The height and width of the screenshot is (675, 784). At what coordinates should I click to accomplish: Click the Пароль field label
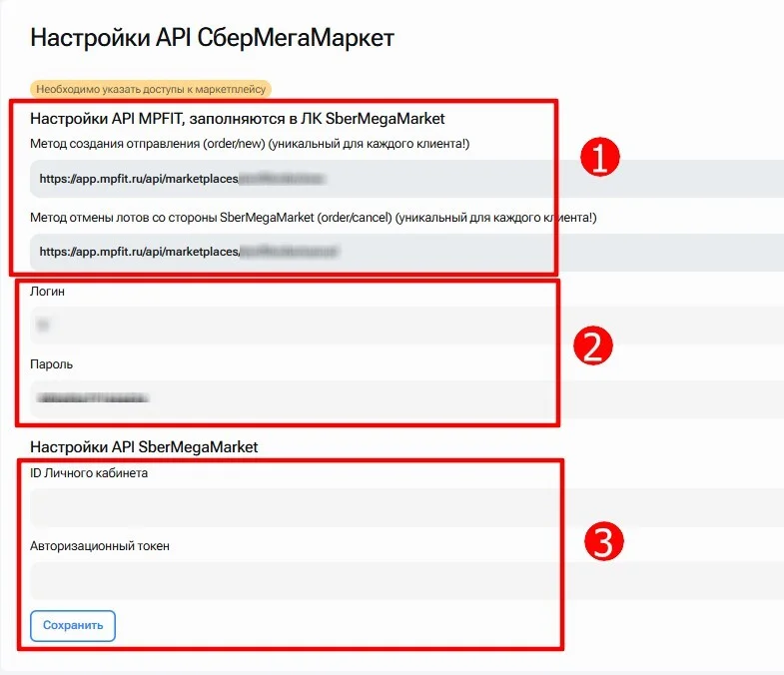click(52, 364)
